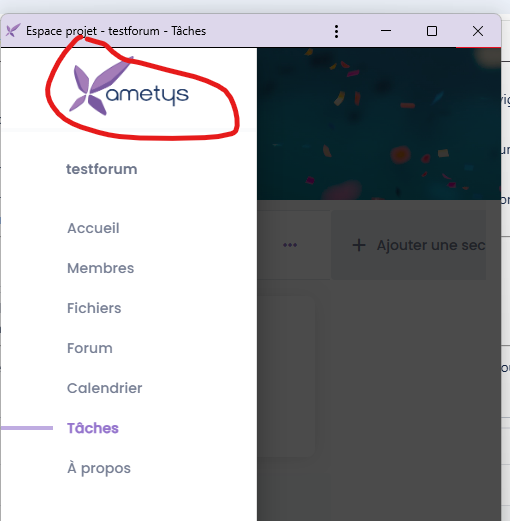Minimize the Espace projet window
Viewport: 510px width, 521px height.
click(x=386, y=31)
